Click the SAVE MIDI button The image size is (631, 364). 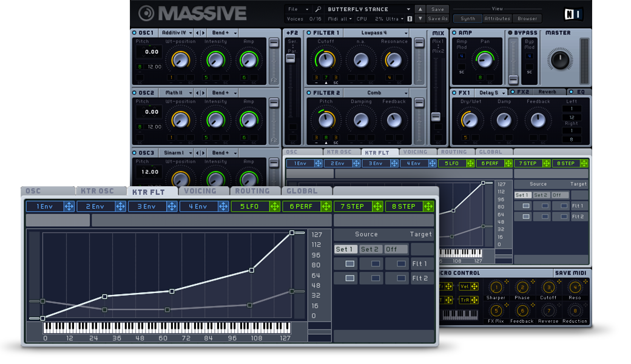click(571, 273)
